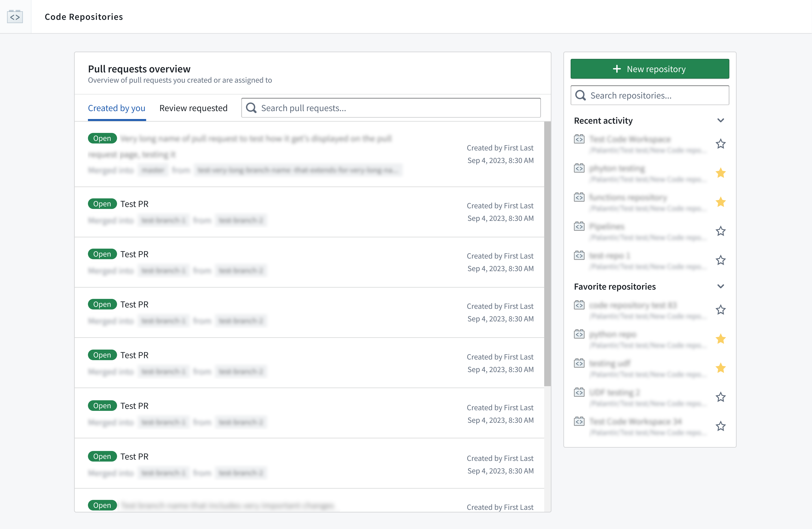Click the phyton testing repository icon
The height and width of the screenshot is (529, 812).
click(579, 168)
